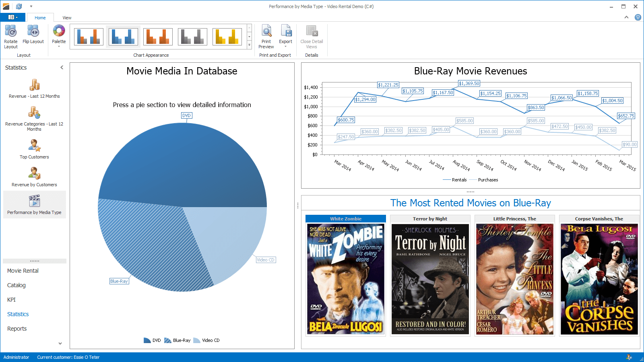Viewport: 644px width, 362px height.
Task: Open the Reports module
Action: pos(17,329)
